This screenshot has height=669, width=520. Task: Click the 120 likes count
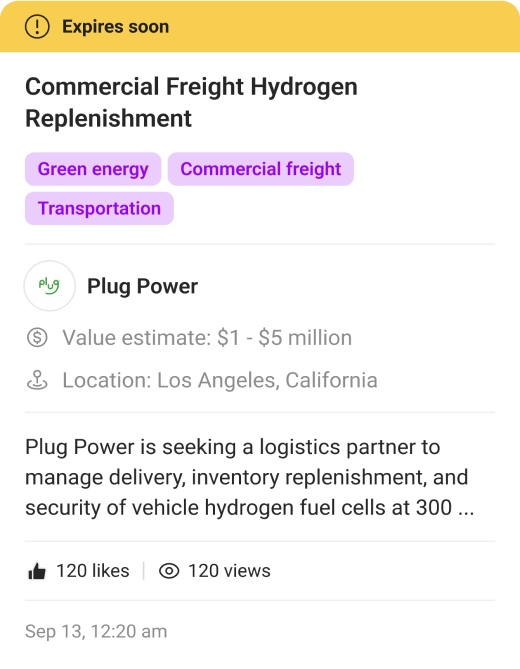93,571
